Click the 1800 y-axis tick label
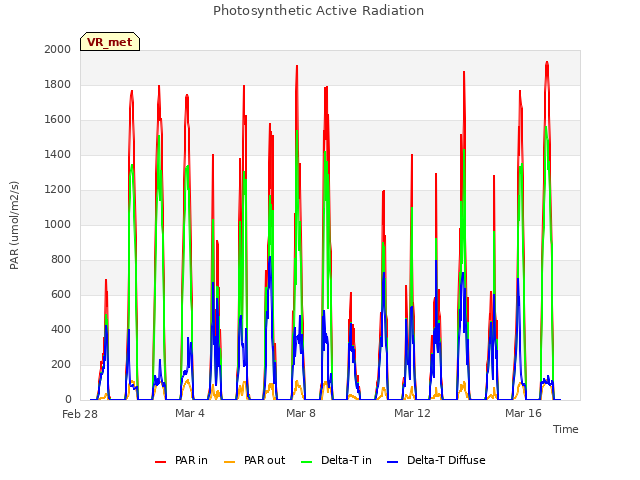The height and width of the screenshot is (480, 640). [x=58, y=84]
